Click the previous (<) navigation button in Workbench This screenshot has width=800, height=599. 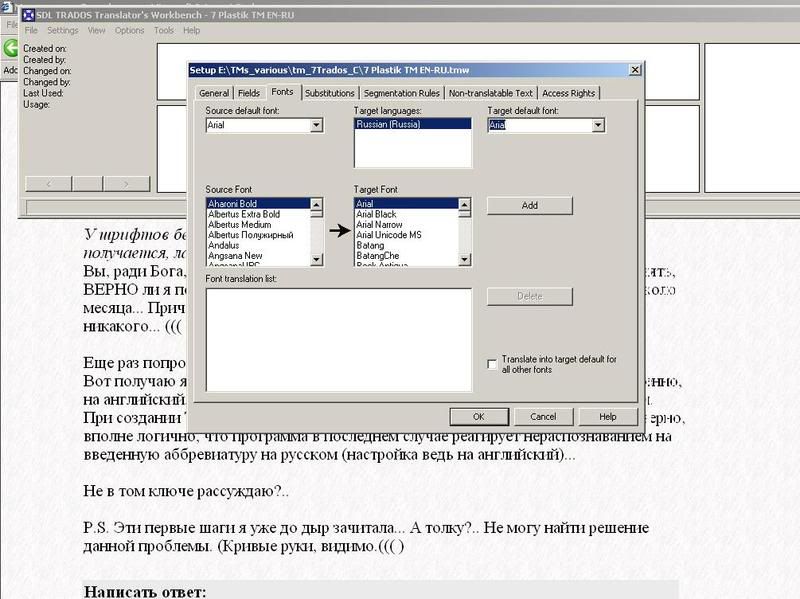tap(48, 184)
